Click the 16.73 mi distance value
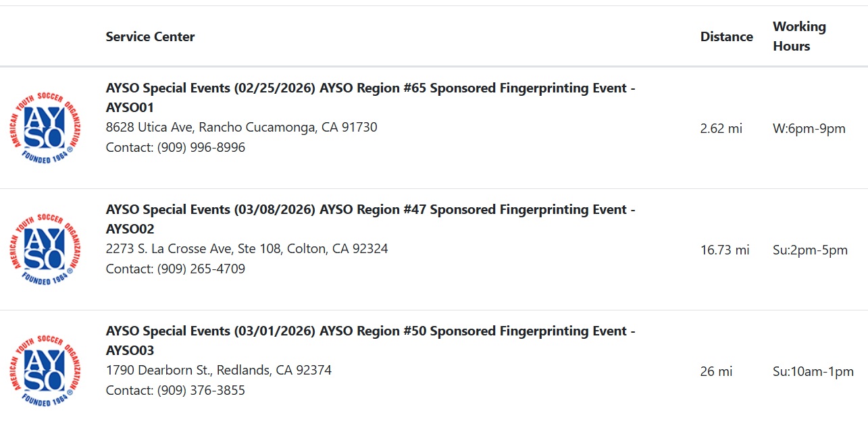This screenshot has height=436, width=868. click(x=725, y=250)
